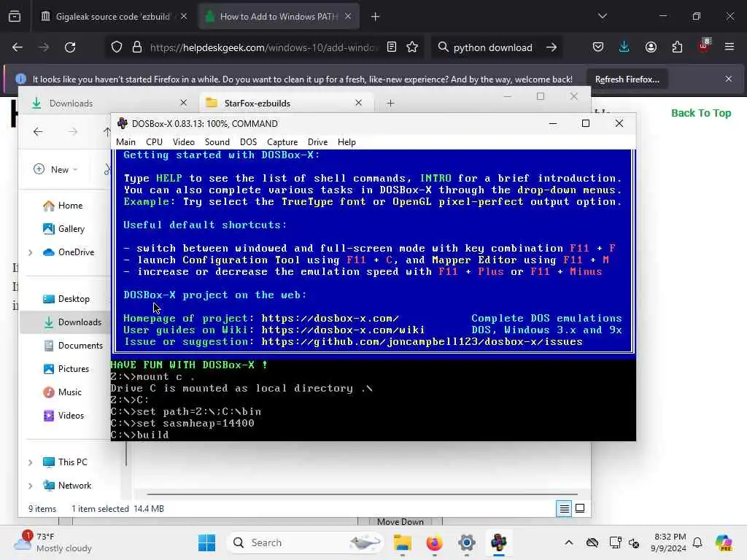Open File Explorer from taskbar
Viewport: 747px width, 560px height.
403,542
